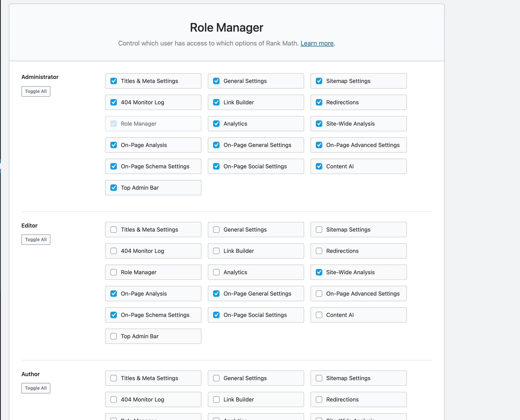Click Toggle All under Administrator

tap(36, 91)
